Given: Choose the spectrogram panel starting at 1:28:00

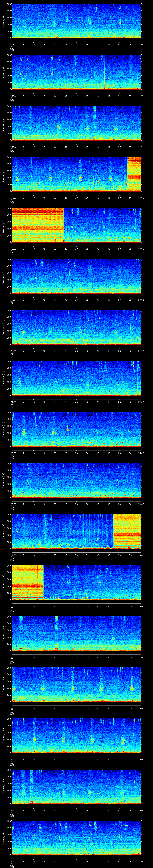Looking at the screenshot, I should pos(77,736).
